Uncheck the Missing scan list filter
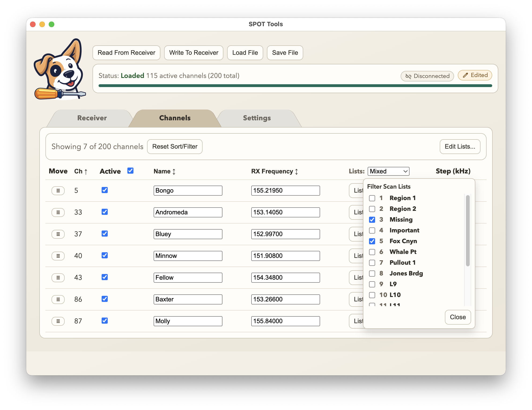532x410 pixels. click(372, 220)
